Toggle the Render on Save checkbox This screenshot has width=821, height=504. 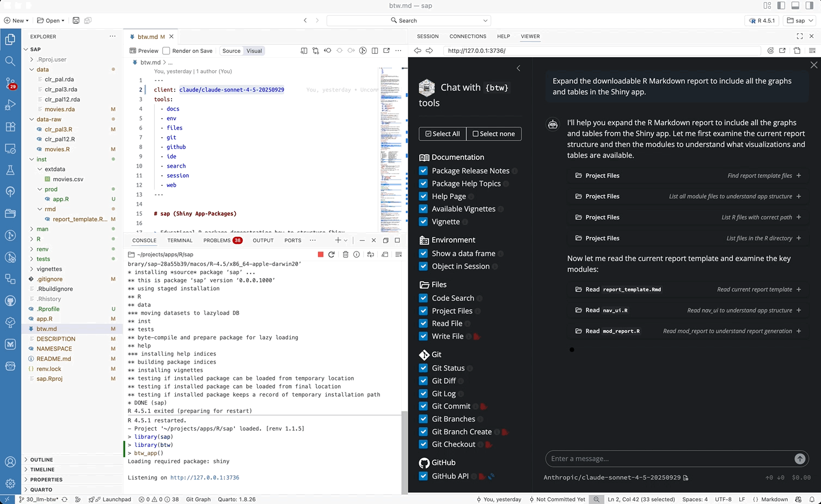(167, 51)
